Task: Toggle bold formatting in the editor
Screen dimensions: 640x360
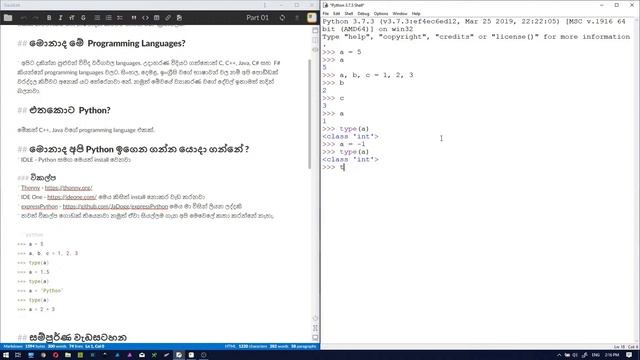Action: (x=49, y=18)
